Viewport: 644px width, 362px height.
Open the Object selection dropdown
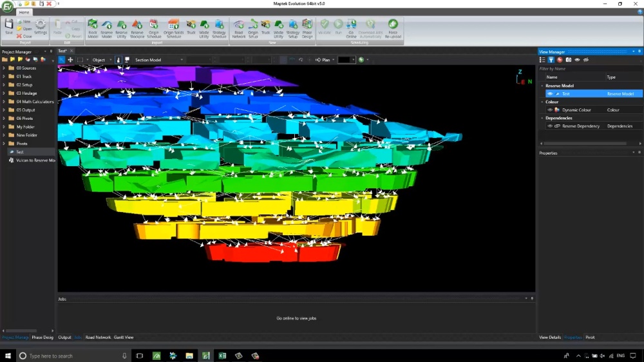pos(102,60)
